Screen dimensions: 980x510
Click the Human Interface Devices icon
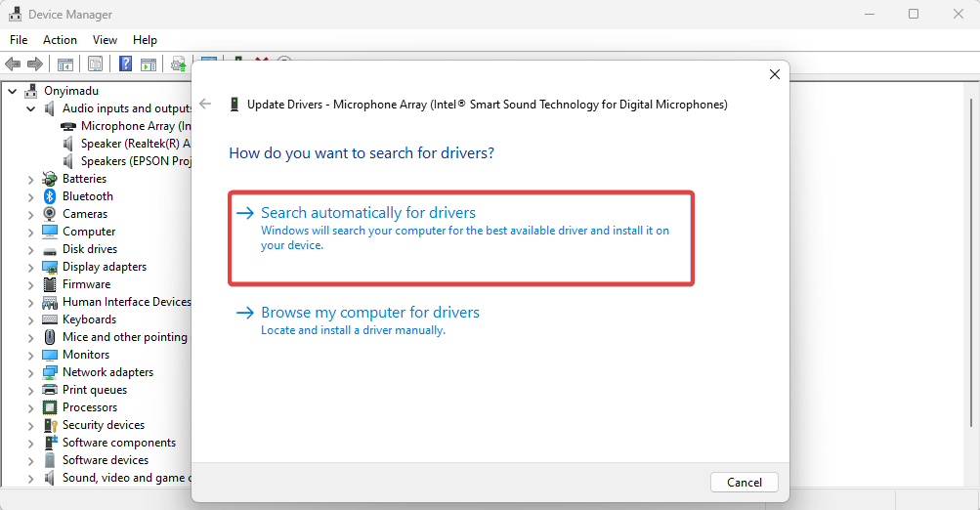coord(50,303)
